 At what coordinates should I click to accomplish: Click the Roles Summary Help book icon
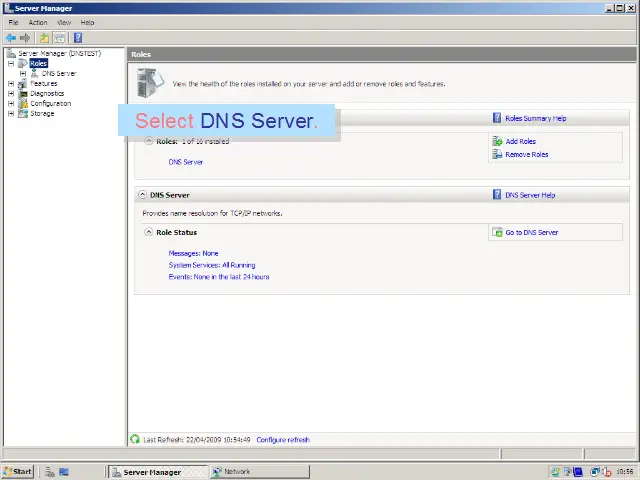tap(497, 118)
